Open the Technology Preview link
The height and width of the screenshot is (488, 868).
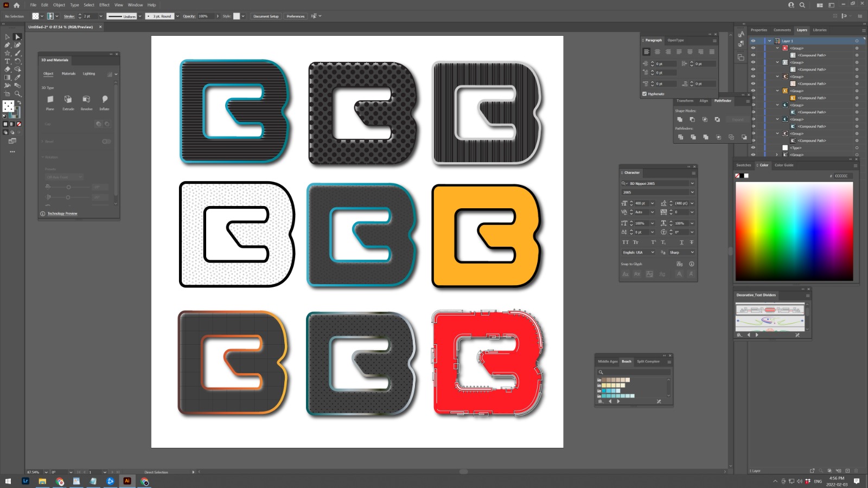pos(62,214)
